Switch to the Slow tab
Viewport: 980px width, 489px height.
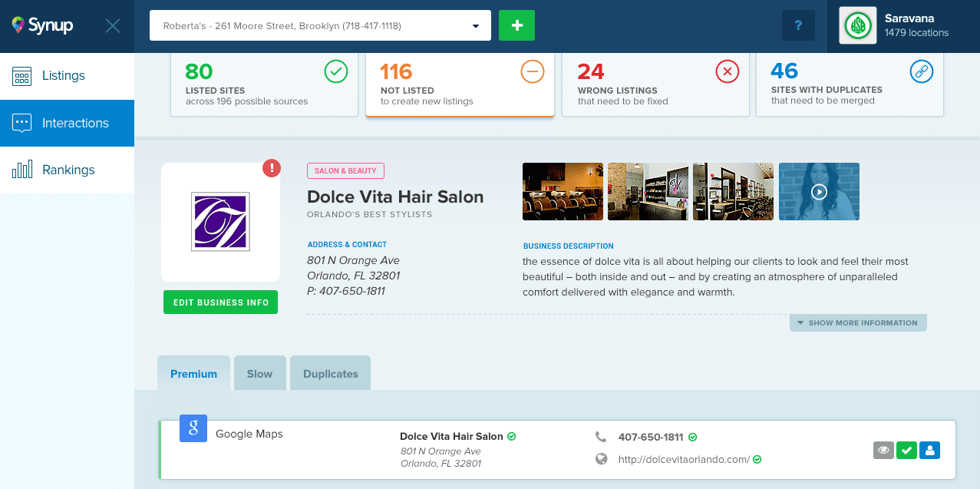coord(259,374)
